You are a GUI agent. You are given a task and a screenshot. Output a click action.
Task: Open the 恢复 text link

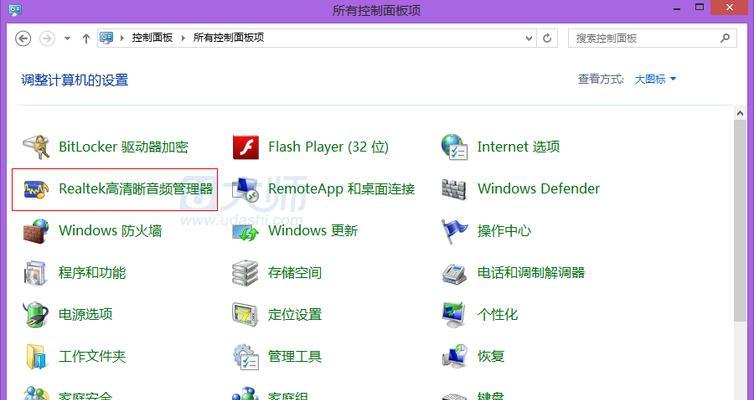point(491,356)
